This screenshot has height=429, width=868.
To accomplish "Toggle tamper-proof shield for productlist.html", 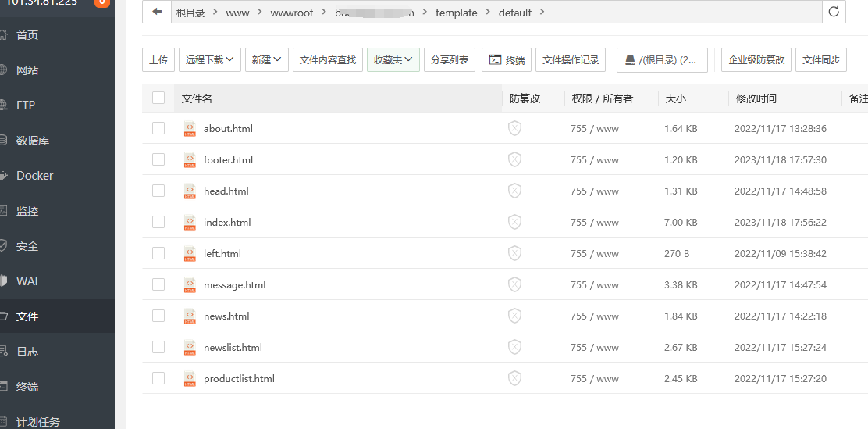I will point(515,379).
